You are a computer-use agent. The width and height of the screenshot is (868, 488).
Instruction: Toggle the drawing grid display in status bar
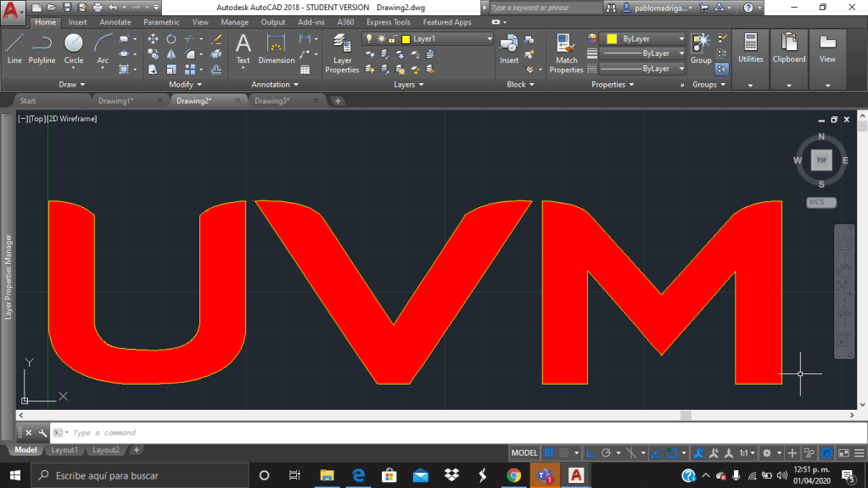point(550,453)
